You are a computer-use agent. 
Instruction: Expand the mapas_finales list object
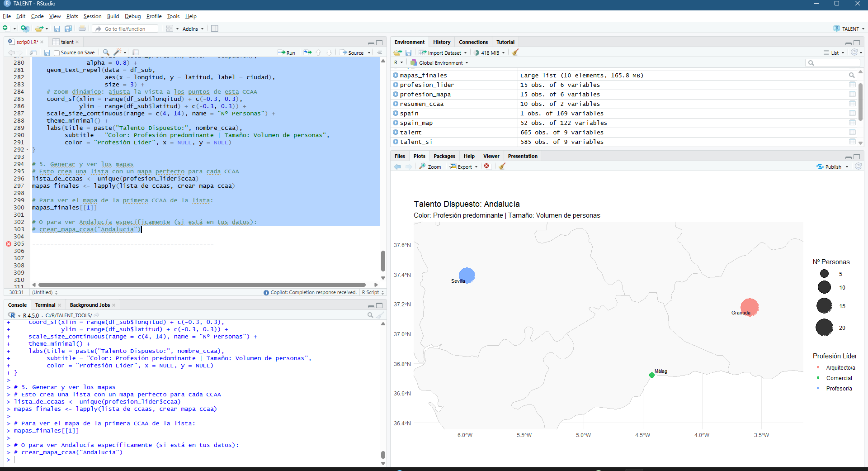pos(396,75)
